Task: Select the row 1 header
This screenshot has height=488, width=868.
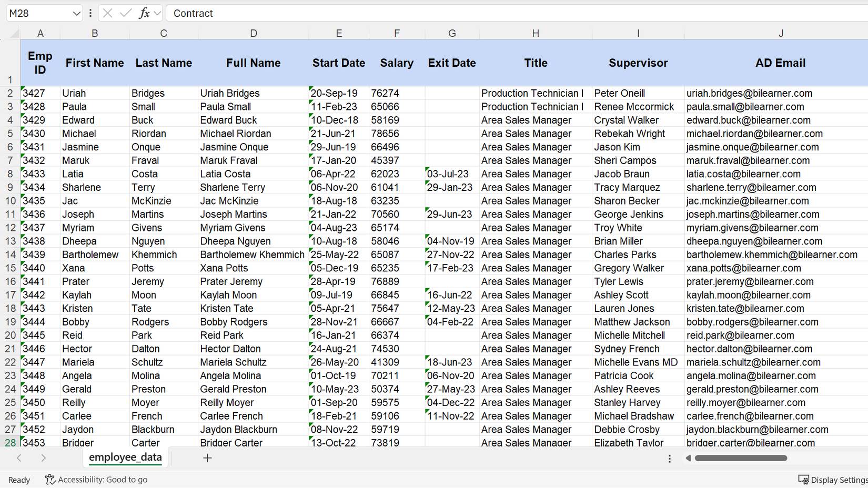Action: 10,79
